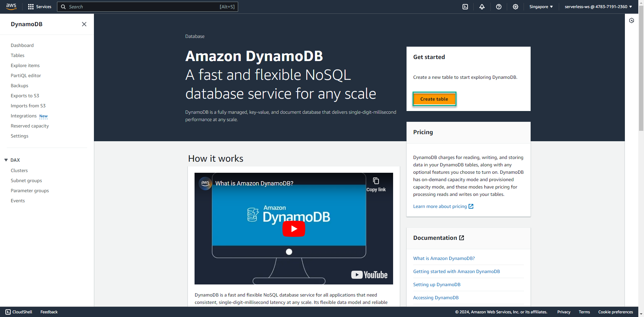Open the serverless-ws account dropdown
The image size is (644, 317).
(598, 7)
